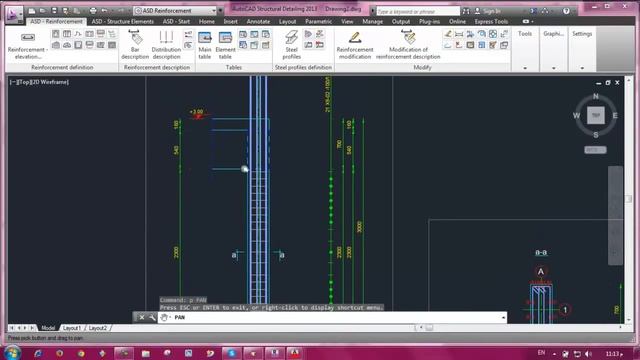Screen dimensions: 640x360
Task: Open the [2D Wireframe] visual style menu
Action: [x=49, y=82]
